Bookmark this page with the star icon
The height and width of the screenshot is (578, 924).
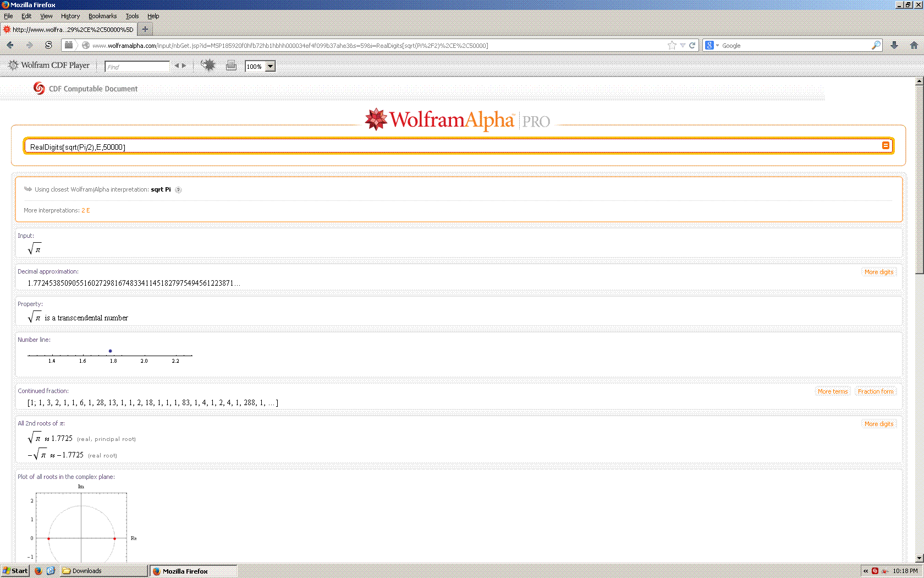672,45
